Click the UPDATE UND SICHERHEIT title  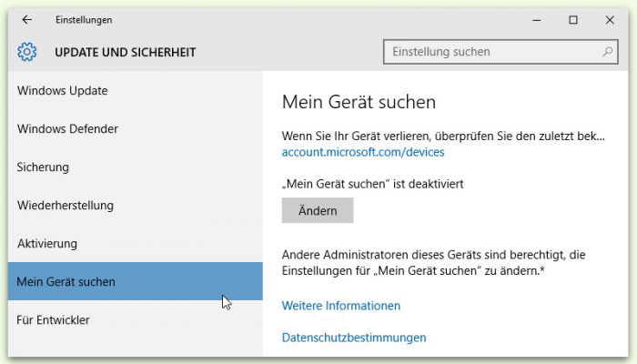[x=126, y=52]
